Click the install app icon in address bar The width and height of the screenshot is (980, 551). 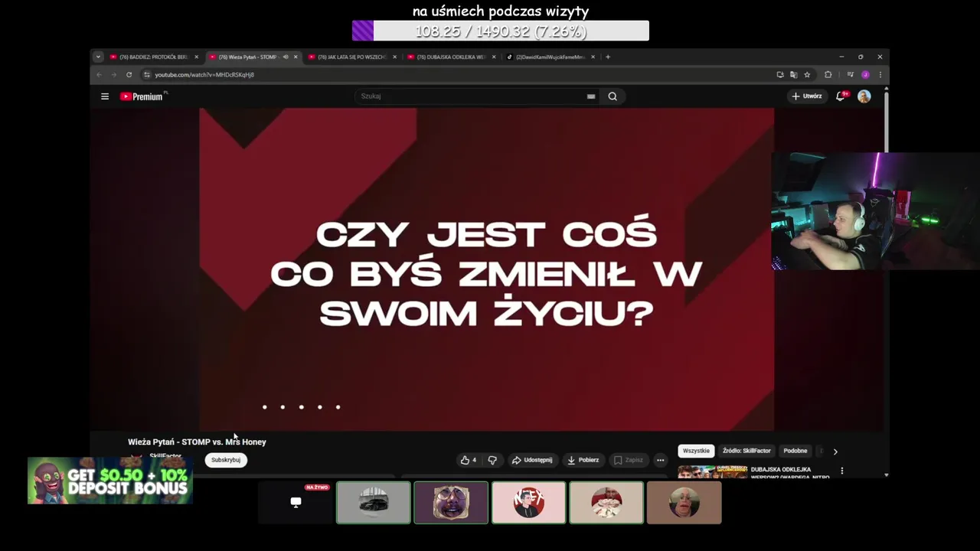pyautogui.click(x=780, y=74)
